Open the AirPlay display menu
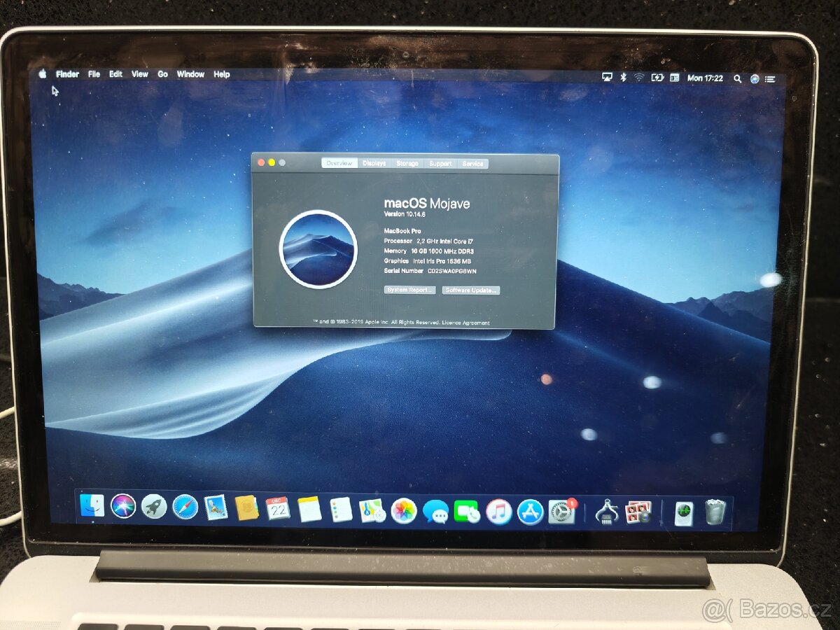 tap(607, 78)
